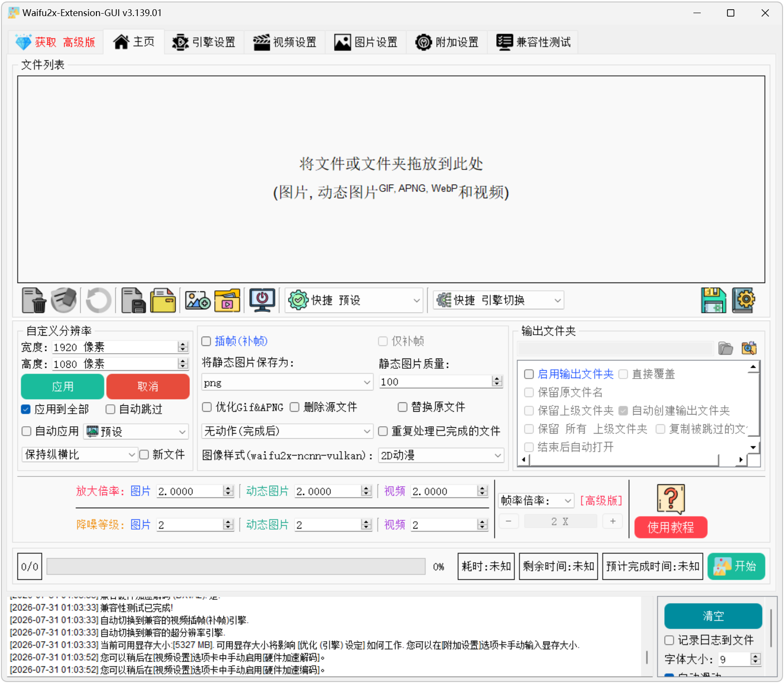Open the 视频设置 tab
784x683 pixels.
coord(285,42)
